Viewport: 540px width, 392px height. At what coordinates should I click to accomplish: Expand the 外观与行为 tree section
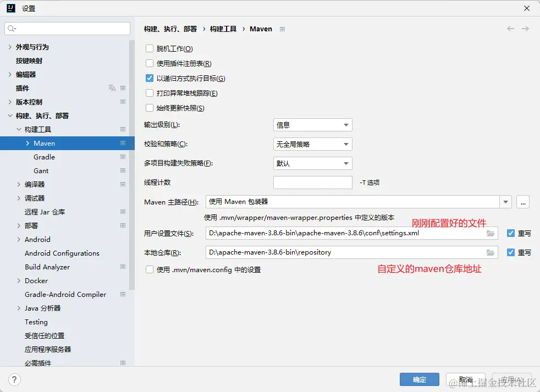pos(11,47)
